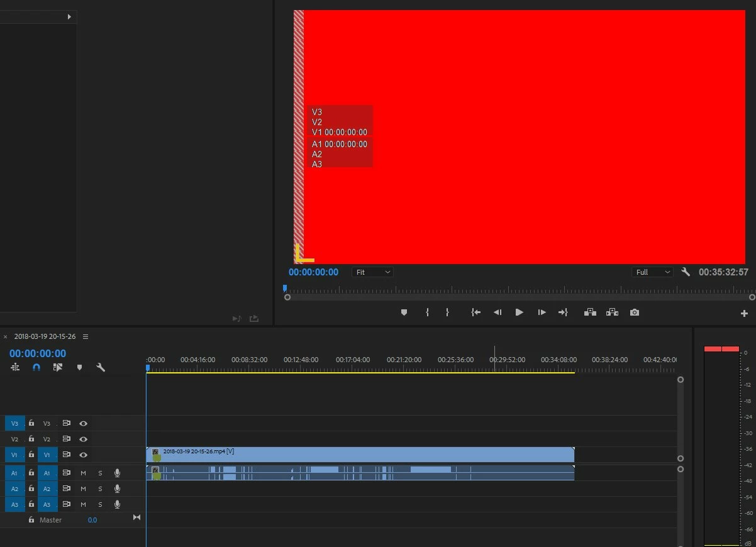This screenshot has width=756, height=547.
Task: Open the Fit zoom level dropdown
Action: (x=372, y=272)
